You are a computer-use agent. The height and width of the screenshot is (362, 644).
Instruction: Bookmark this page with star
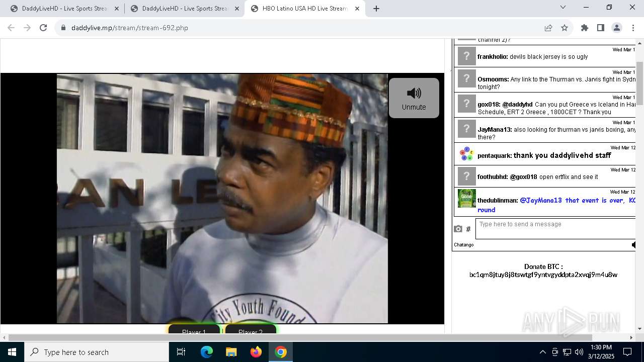tap(565, 28)
